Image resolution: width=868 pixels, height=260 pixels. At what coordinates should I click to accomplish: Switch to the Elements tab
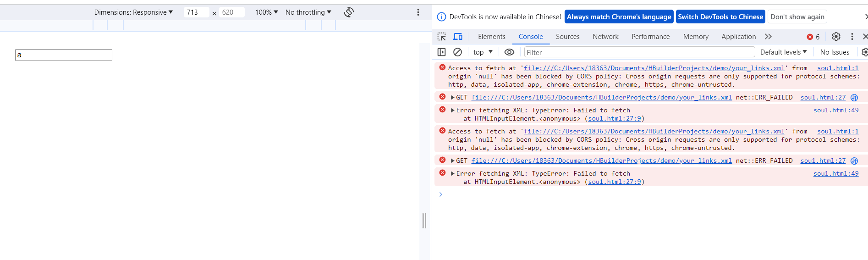[x=492, y=37]
